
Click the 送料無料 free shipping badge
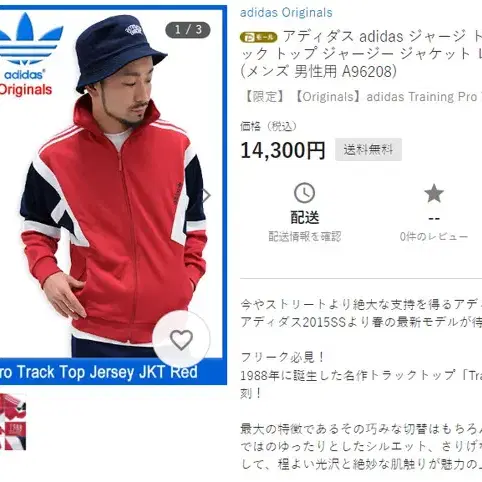[x=368, y=150]
